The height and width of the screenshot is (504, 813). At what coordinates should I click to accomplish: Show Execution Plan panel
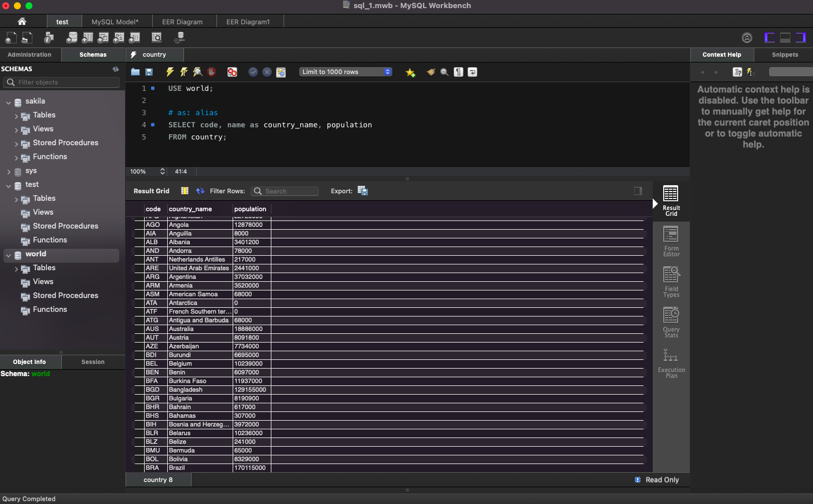point(671,363)
